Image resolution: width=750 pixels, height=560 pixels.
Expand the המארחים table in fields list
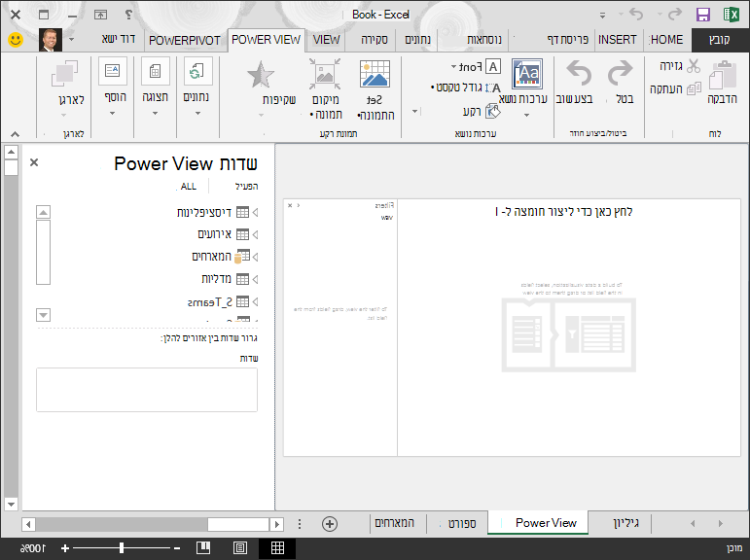tap(255, 257)
